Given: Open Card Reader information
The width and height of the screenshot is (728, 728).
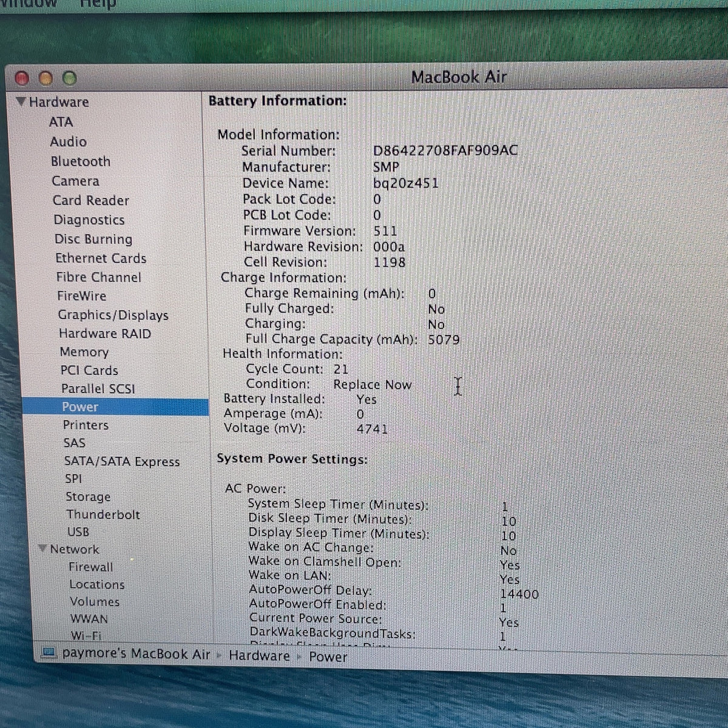Looking at the screenshot, I should (90, 200).
